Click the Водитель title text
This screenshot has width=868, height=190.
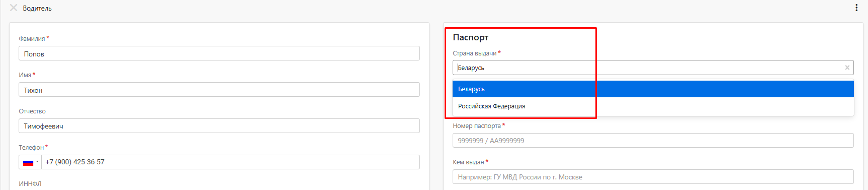pos(37,8)
